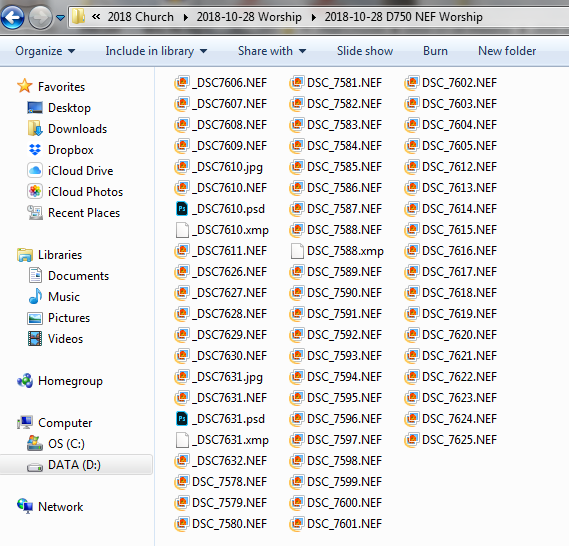The image size is (569, 546).
Task: Click the Recent Places icon
Action: [x=35, y=213]
